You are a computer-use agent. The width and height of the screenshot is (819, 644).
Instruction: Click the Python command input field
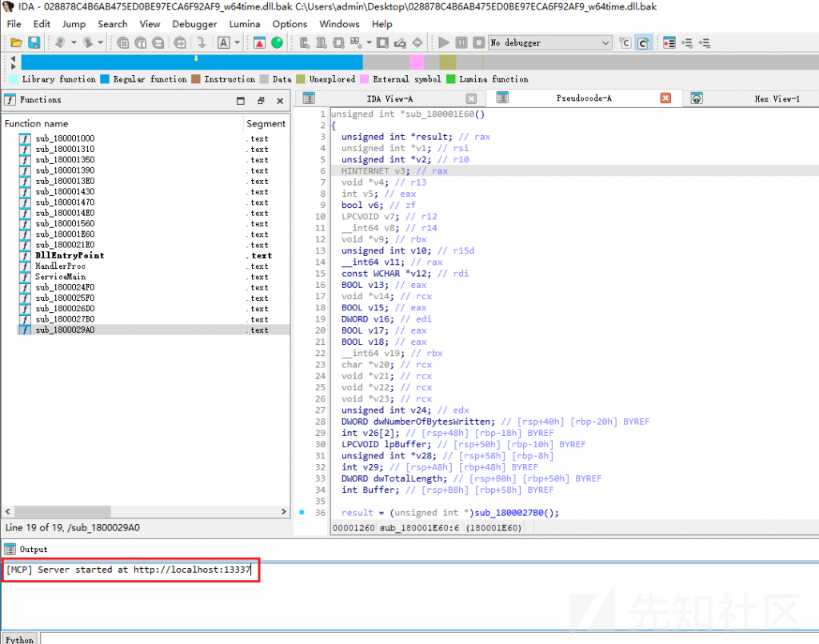[x=429, y=638]
